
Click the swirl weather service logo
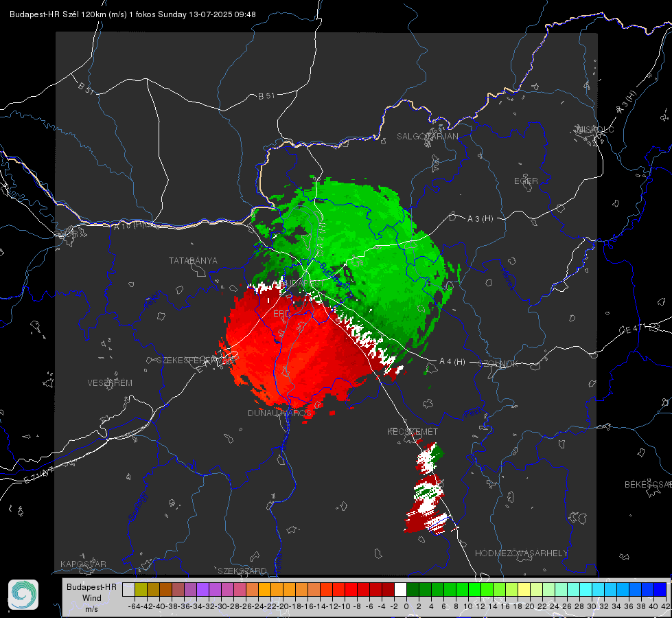click(x=23, y=595)
